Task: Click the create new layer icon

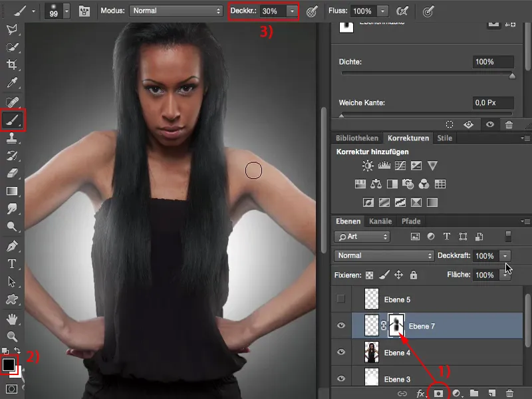Action: click(x=492, y=393)
